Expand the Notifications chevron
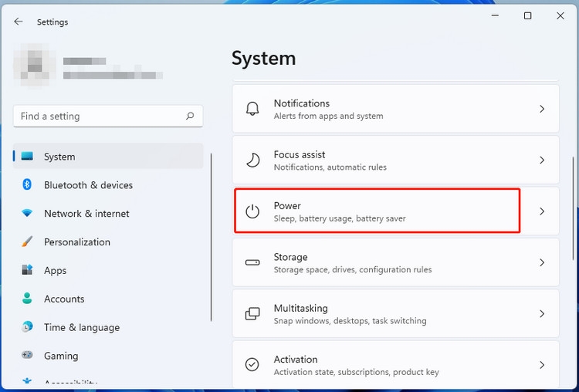Image resolution: width=579 pixels, height=392 pixels. click(542, 109)
